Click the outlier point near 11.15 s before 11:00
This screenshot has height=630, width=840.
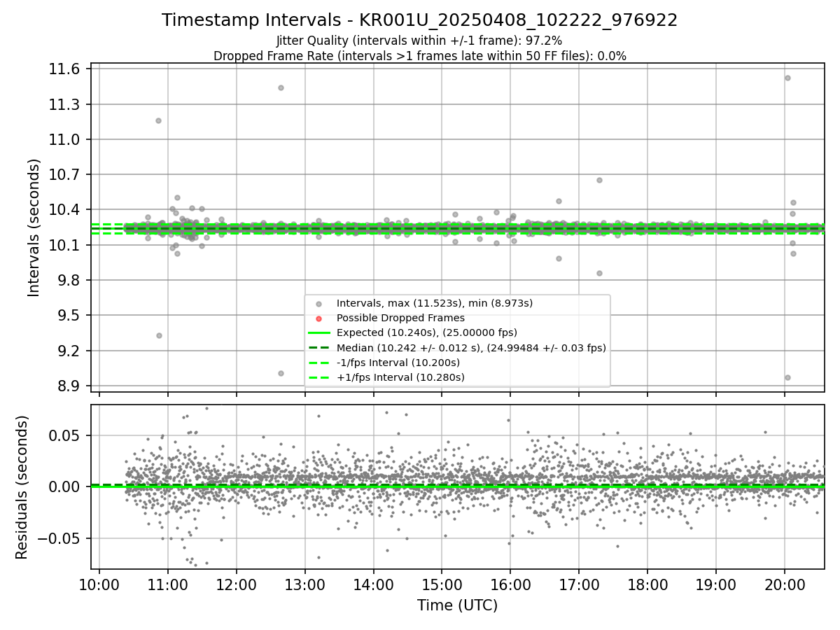[x=158, y=120]
